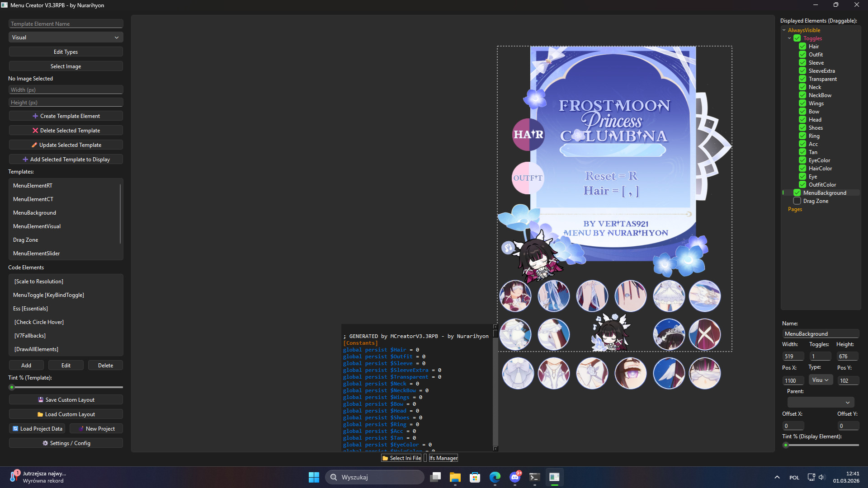This screenshot has width=868, height=488.
Task: Click red X icon on Delete Selected Template
Action: coord(35,131)
